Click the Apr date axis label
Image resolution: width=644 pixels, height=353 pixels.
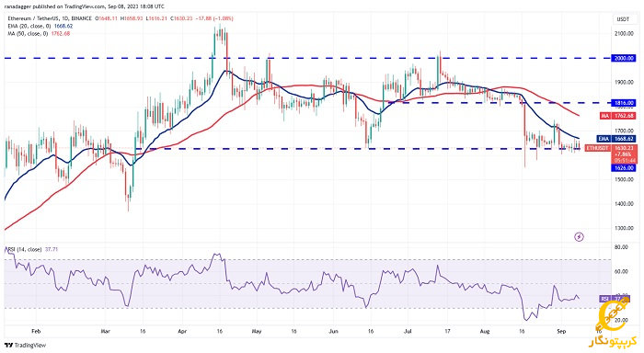[x=182, y=331]
